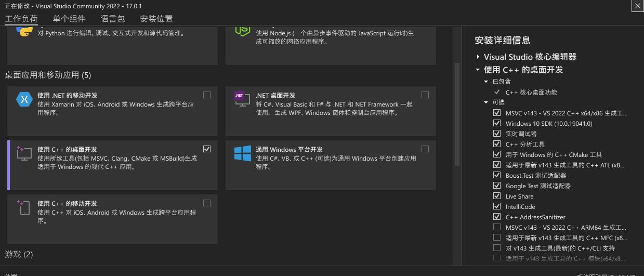This screenshot has width=644, height=276.
Task: Switch to 工作负荷 tab
Action: pyautogui.click(x=21, y=19)
